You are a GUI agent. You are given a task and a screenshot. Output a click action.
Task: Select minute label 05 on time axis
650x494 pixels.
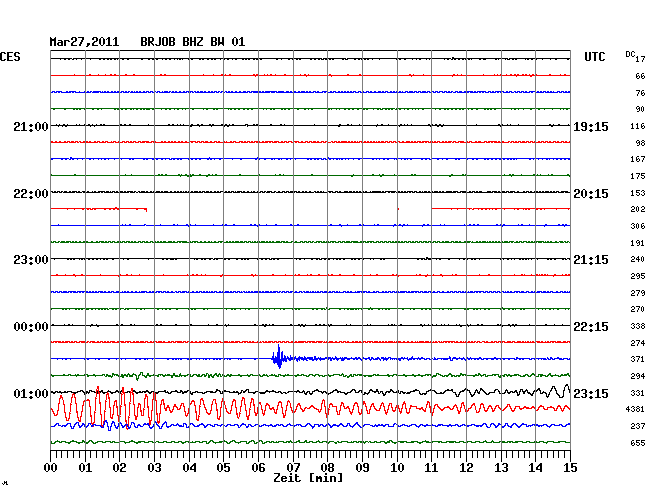coord(223,468)
